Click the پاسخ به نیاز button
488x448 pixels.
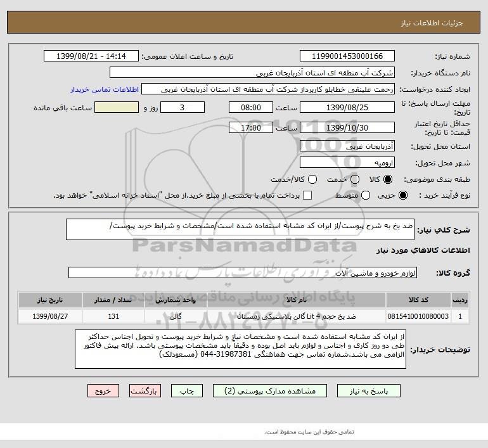pyautogui.click(x=369, y=391)
